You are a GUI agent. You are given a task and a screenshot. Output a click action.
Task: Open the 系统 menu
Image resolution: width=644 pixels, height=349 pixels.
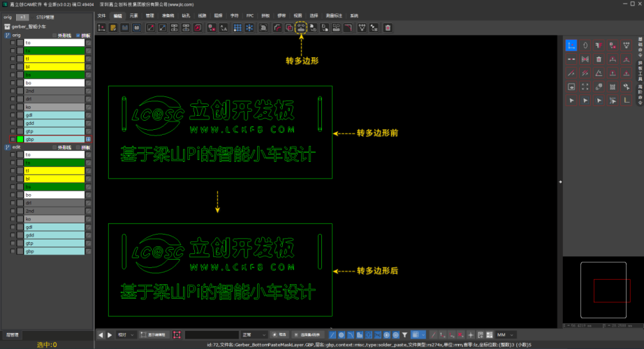[x=354, y=15]
